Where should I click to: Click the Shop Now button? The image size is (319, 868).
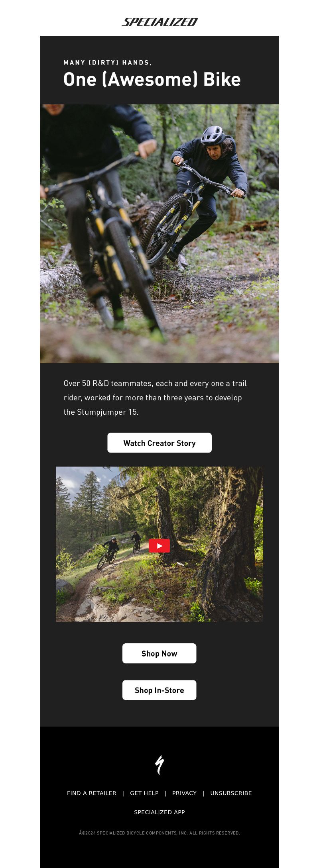pyautogui.click(x=159, y=653)
